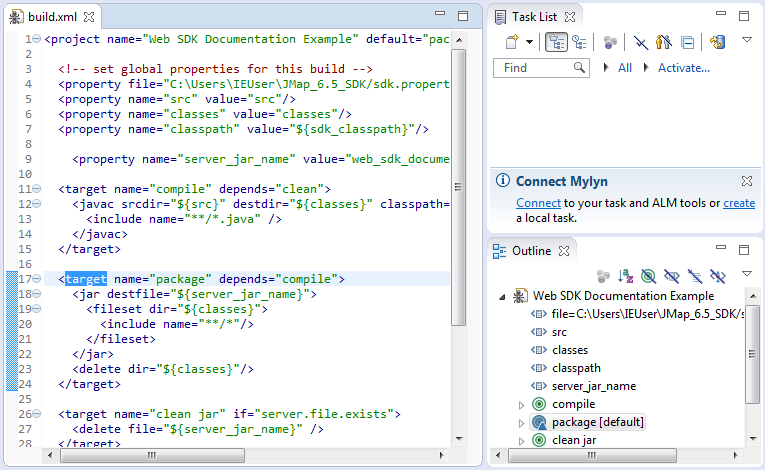This screenshot has height=470, width=765.
Task: Click the New Task icon
Action: tap(510, 42)
